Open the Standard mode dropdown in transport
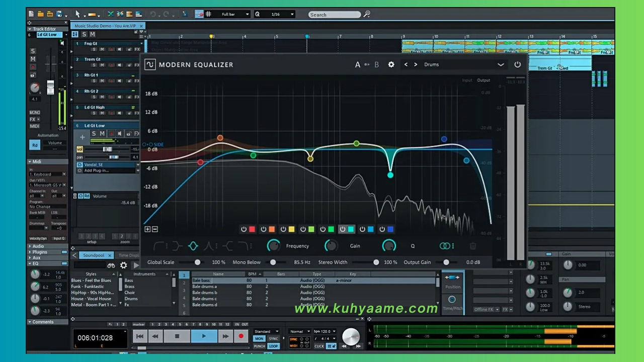644x362 pixels. tap(267, 331)
